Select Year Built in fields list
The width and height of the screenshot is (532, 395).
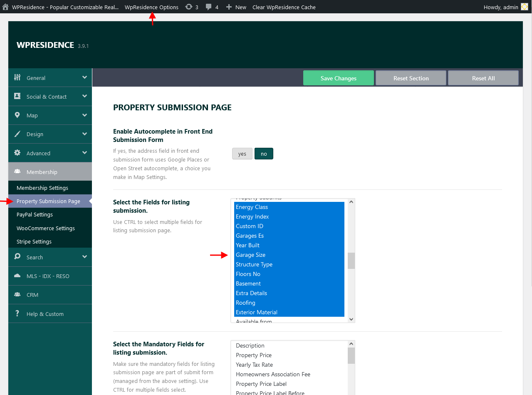(x=289, y=245)
